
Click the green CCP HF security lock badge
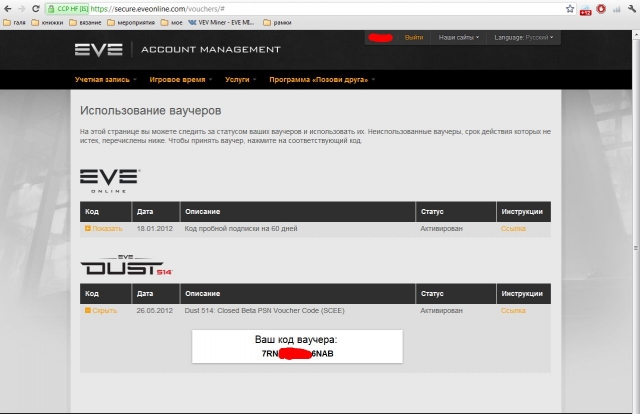click(x=68, y=9)
